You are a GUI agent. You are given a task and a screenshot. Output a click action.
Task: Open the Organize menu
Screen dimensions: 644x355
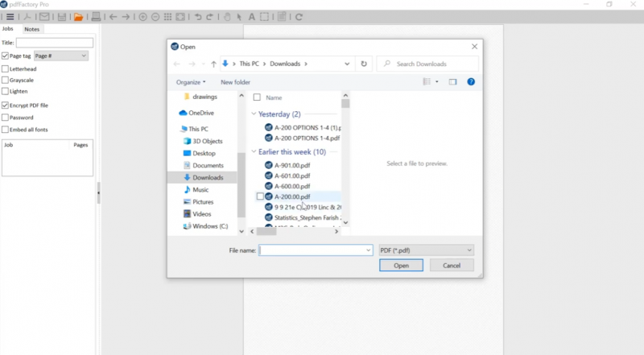191,82
